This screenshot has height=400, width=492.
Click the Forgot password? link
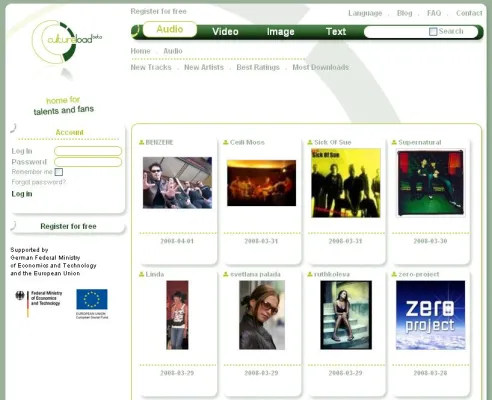(x=39, y=182)
